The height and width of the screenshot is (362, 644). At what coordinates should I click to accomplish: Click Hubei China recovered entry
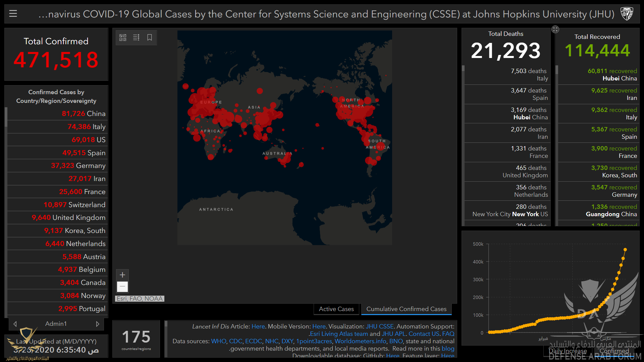click(612, 75)
